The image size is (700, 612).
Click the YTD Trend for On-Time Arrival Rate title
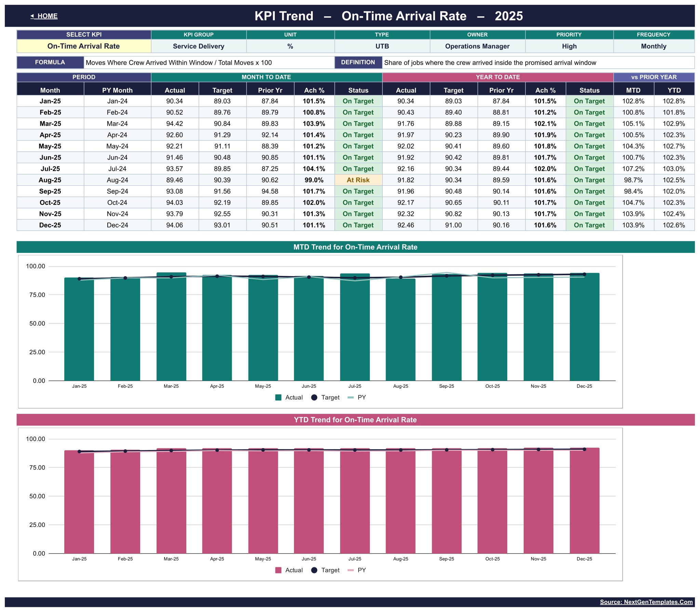[355, 420]
